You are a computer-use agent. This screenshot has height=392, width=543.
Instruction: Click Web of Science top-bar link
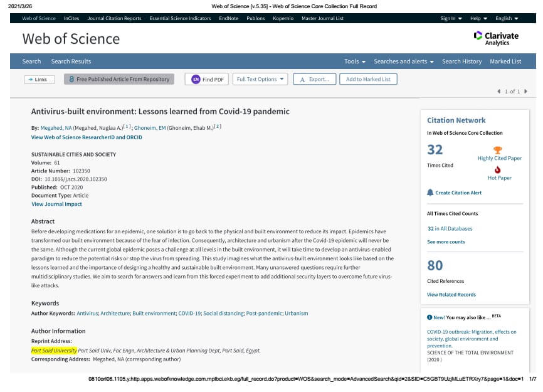tap(39, 18)
